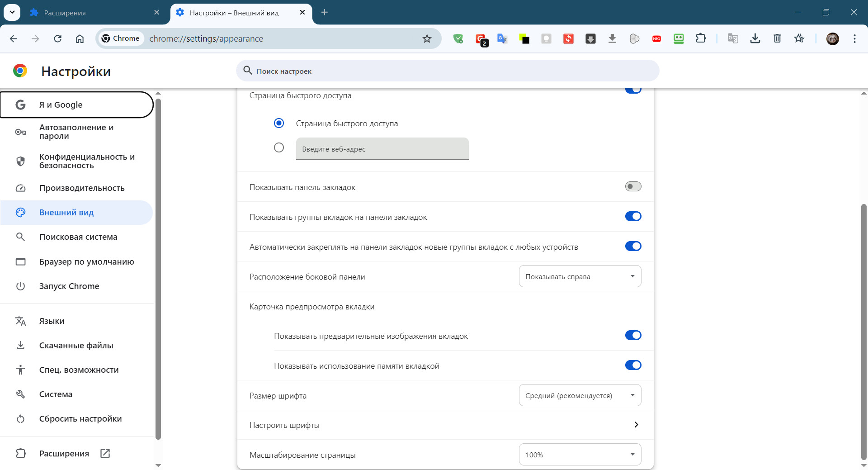This screenshot has width=868, height=470.
Task: Click the main page vertical scrollbar thumb
Action: (863, 332)
